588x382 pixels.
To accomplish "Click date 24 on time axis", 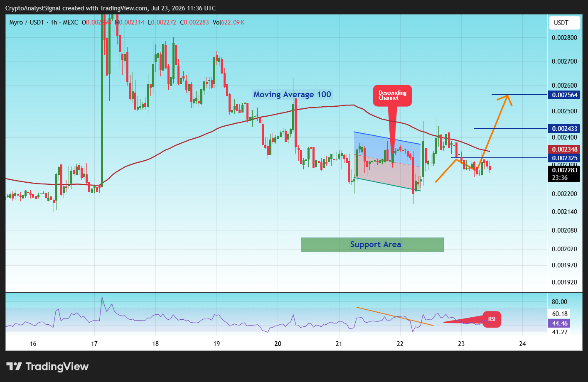I will pyautogui.click(x=523, y=344).
